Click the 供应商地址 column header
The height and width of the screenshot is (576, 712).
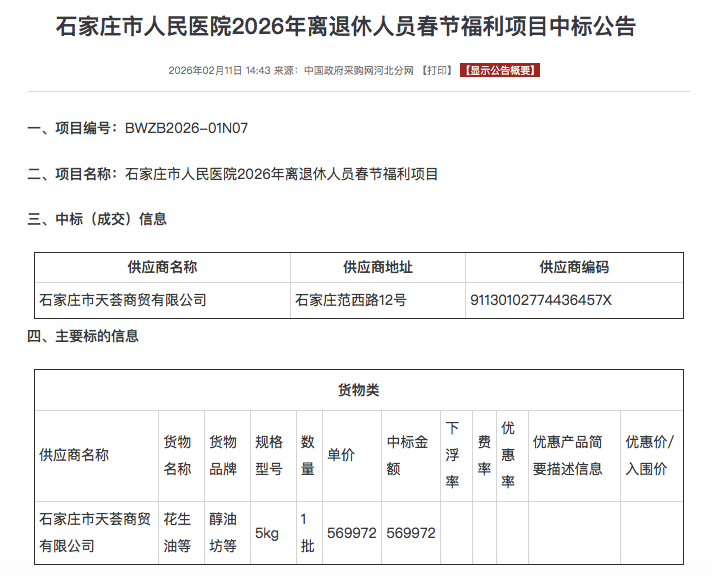point(378,267)
